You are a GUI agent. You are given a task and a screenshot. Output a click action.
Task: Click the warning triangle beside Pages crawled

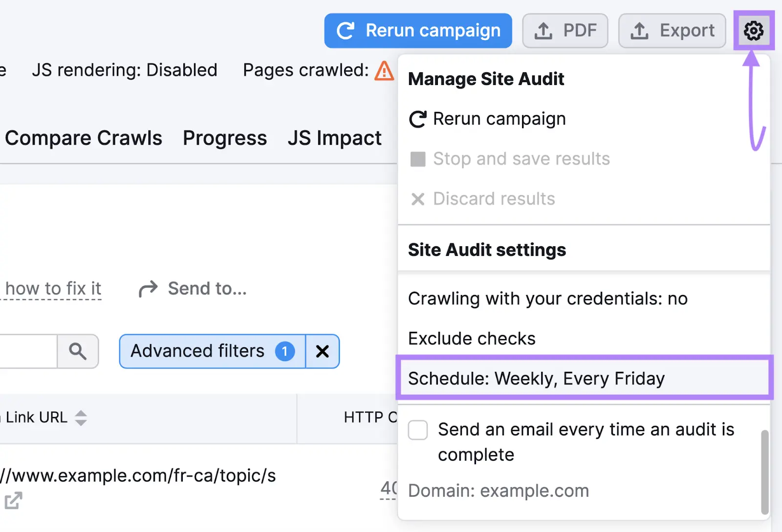coord(384,71)
